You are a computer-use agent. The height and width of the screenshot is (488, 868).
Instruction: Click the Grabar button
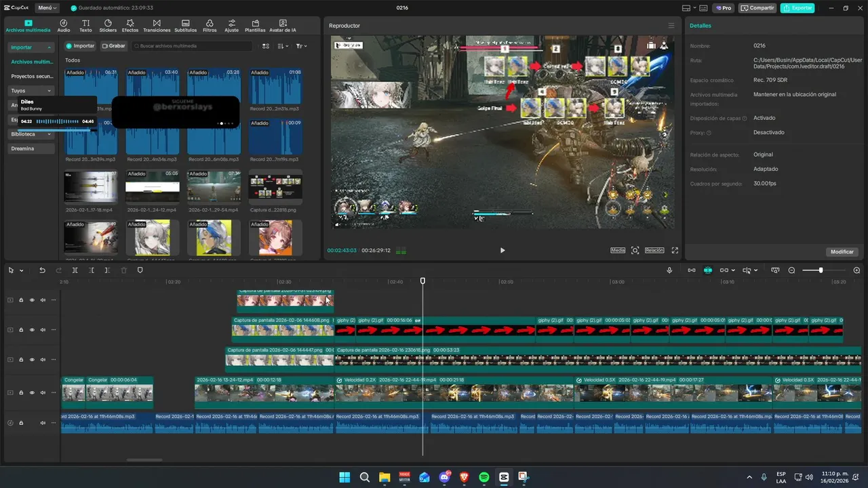point(113,46)
